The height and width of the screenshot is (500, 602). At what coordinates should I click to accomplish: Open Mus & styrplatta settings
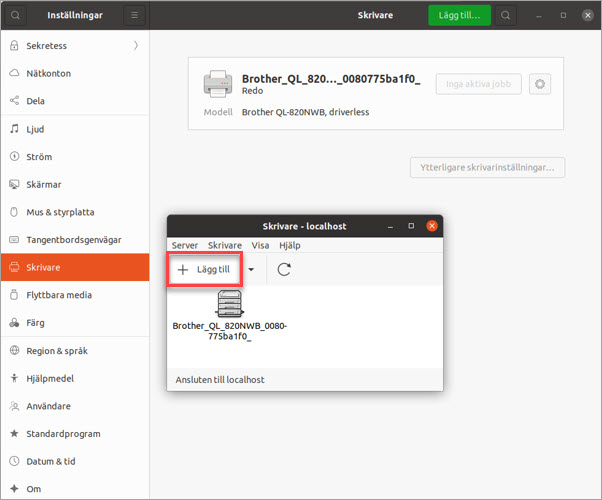click(x=60, y=212)
